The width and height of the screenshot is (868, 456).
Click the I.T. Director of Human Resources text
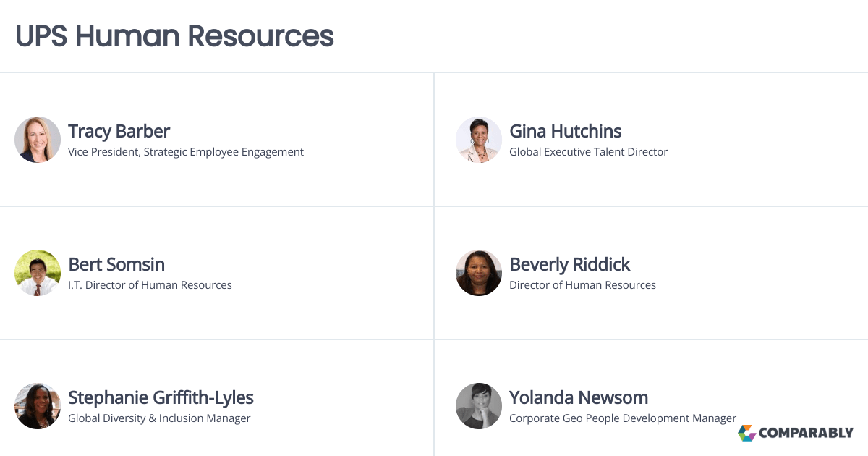[150, 285]
